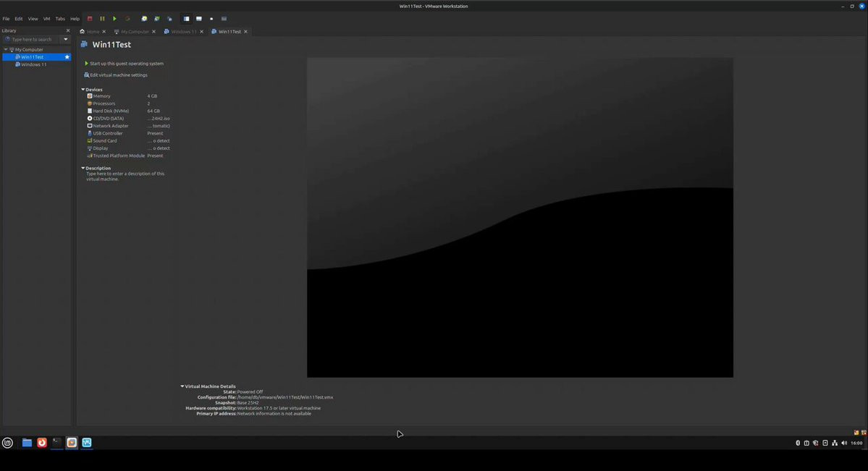Screen dimensions: 868x471
Task: Open the Library search filter dropdown arrow
Action: point(66,39)
